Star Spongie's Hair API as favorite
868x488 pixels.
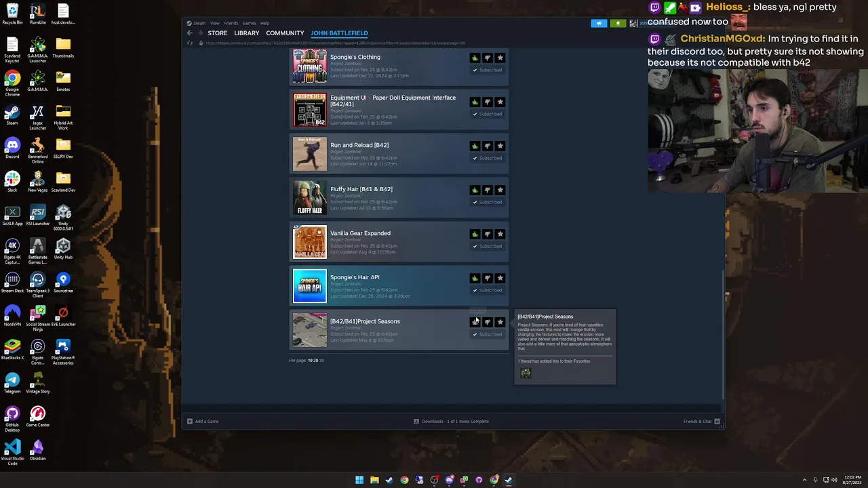[500, 278]
